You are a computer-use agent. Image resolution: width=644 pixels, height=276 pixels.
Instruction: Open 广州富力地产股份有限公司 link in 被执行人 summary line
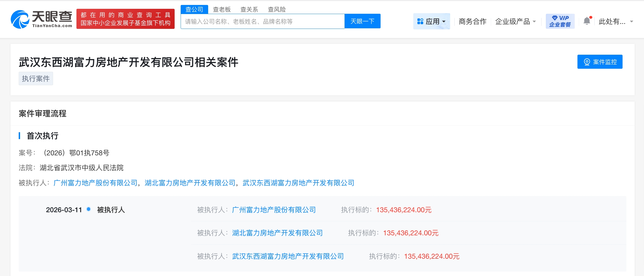point(95,183)
